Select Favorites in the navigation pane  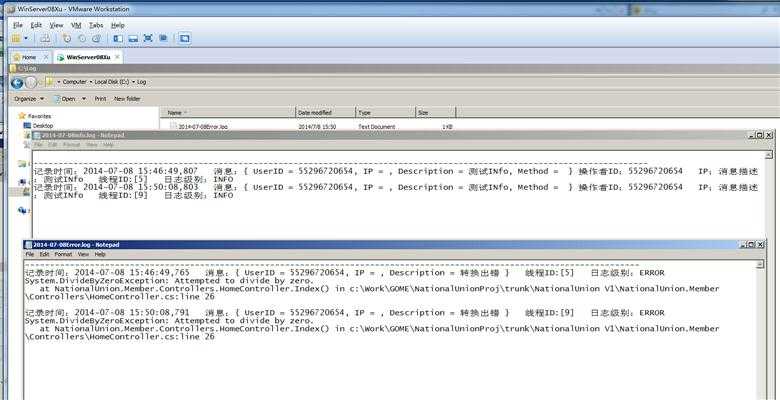coord(39,116)
